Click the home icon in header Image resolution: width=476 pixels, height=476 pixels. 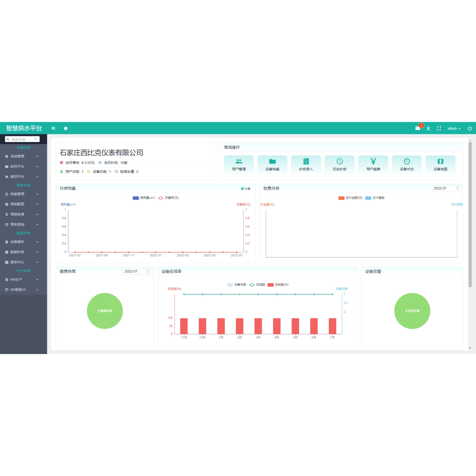pyautogui.click(x=66, y=128)
